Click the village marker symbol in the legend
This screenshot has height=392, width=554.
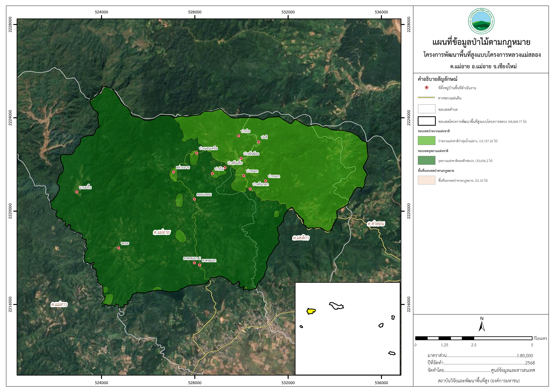427,88
